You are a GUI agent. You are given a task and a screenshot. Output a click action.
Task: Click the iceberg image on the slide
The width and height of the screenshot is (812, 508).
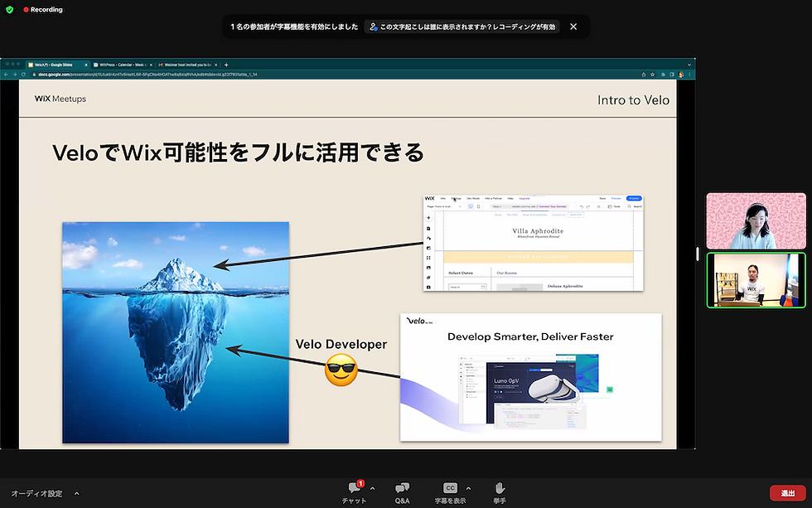pos(176,332)
